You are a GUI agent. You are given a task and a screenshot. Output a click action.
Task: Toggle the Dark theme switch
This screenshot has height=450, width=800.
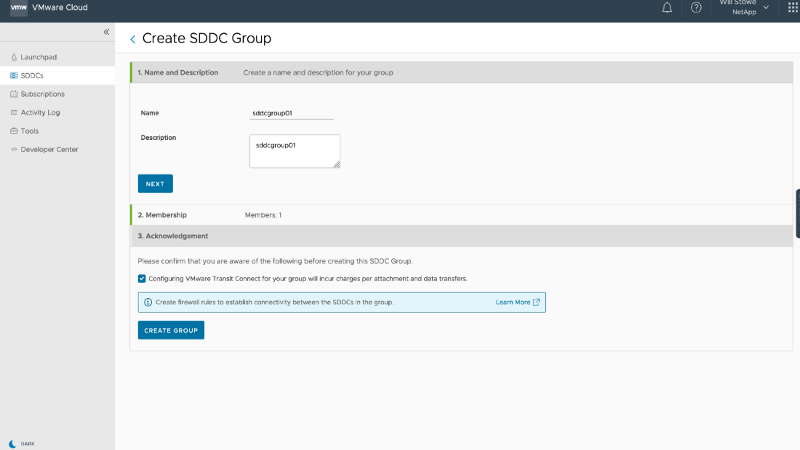(x=12, y=443)
